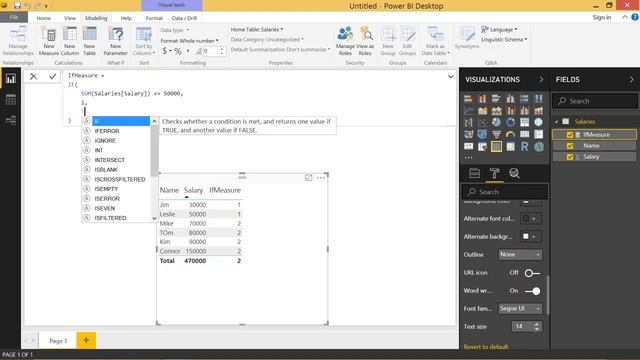
Task: Collapse the Visualizations pane arrow
Action: (541, 80)
